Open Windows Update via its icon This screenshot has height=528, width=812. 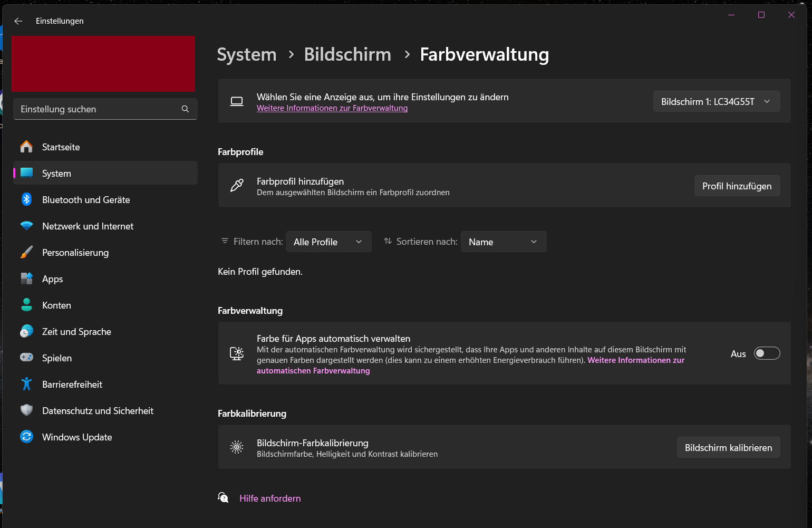click(26, 437)
